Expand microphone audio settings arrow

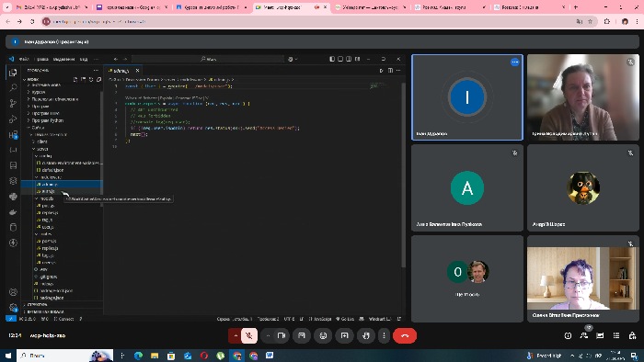tap(236, 335)
